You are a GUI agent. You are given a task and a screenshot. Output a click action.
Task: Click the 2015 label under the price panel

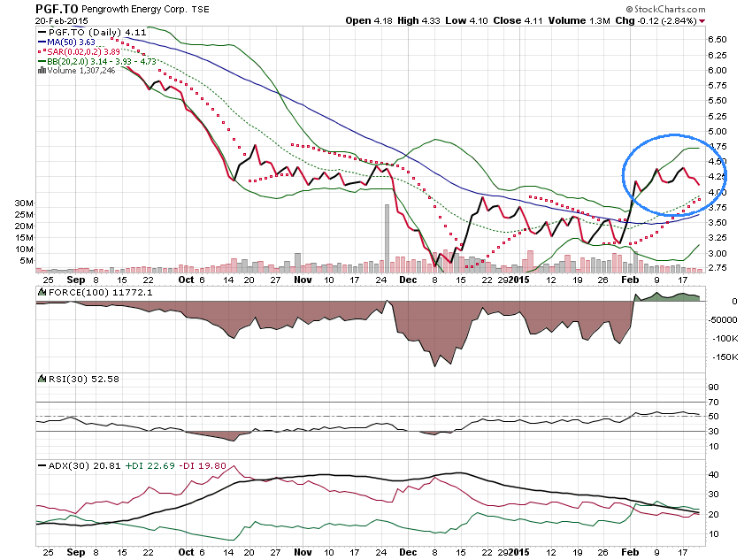tap(519, 280)
